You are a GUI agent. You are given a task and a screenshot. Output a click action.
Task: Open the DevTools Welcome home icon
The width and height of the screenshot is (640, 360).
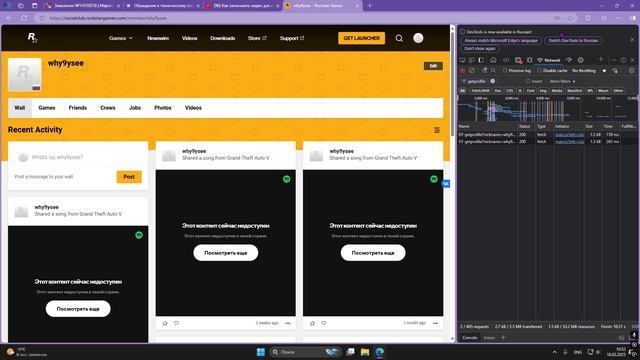point(493,60)
